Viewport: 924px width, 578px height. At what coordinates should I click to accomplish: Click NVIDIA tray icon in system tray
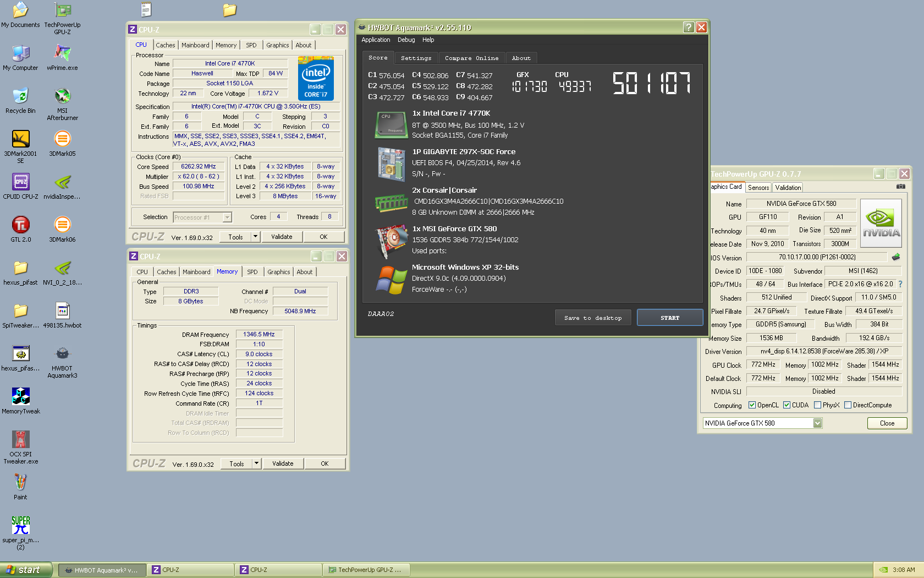pyautogui.click(x=883, y=570)
